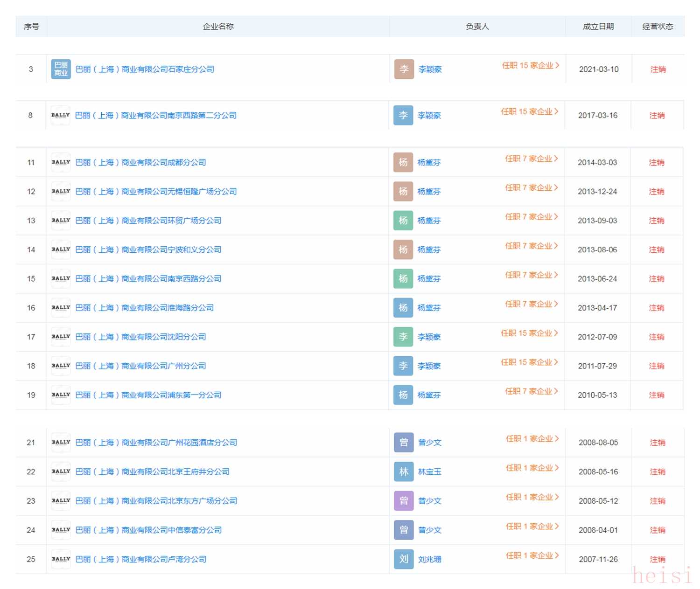
Task: Open 巴丽（上海）商业有限公司成都分公司 link
Action: click(x=140, y=162)
